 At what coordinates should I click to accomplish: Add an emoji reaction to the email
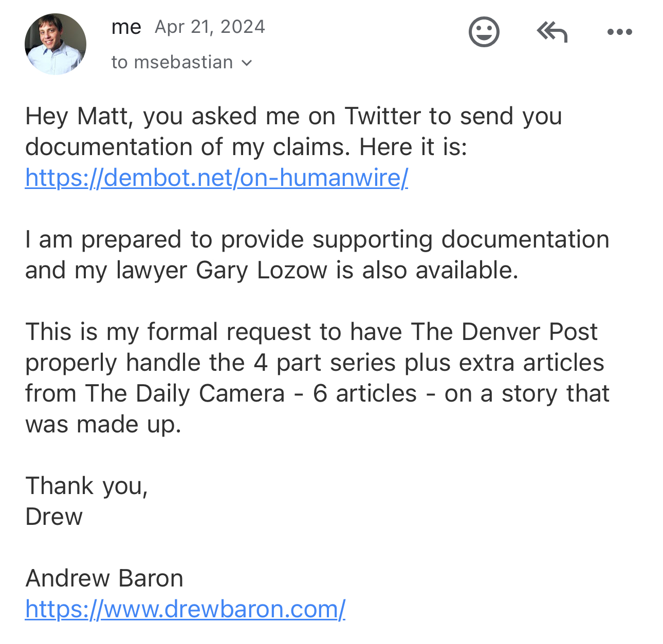coord(484,32)
